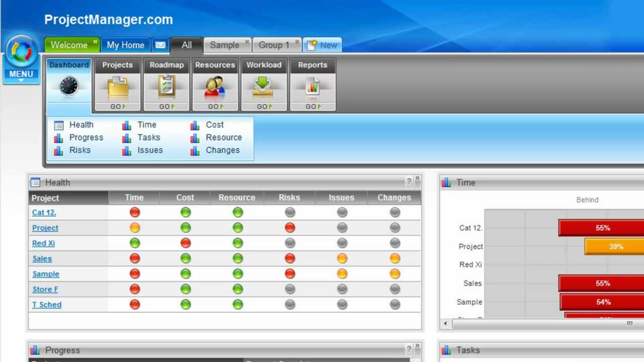The image size is (644, 362).
Task: Click the Changes column header
Action: click(x=394, y=198)
